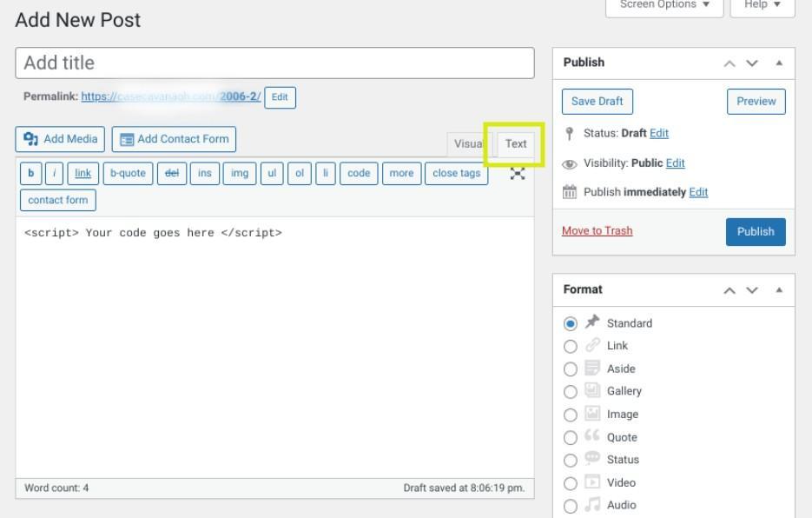Click the ul quicktag button
Image resolution: width=812 pixels, height=518 pixels.
(x=272, y=173)
